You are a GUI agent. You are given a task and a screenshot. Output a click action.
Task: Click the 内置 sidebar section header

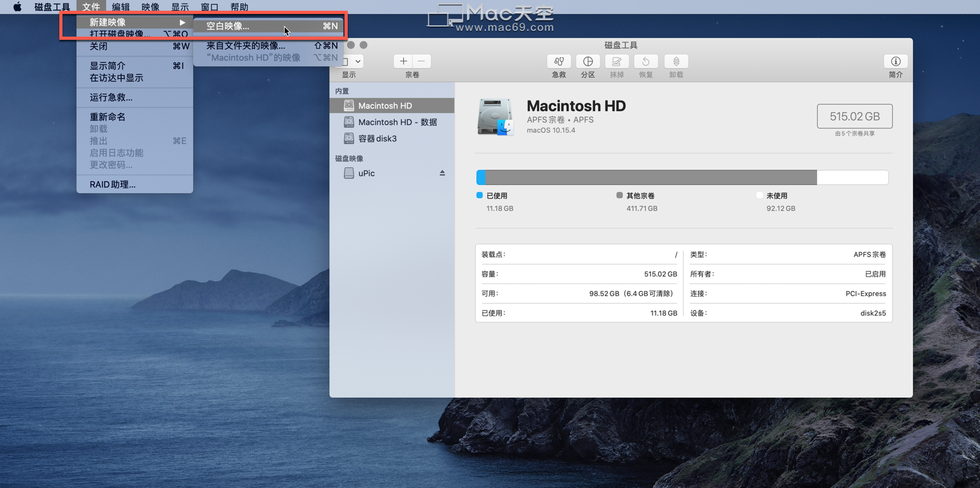(x=342, y=91)
